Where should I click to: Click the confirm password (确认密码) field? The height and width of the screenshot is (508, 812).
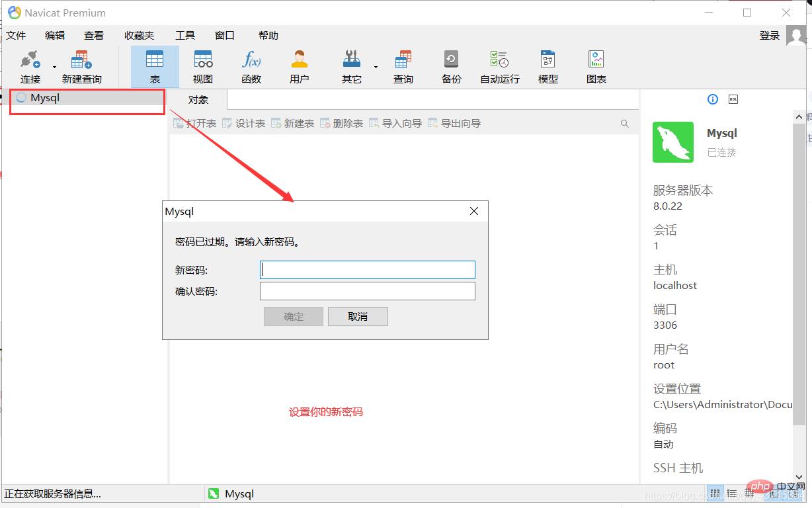[x=367, y=291]
